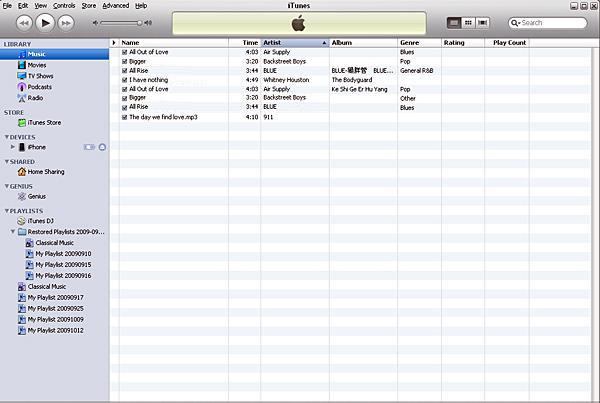This screenshot has height=403, width=600.
Task: Select General R&B genre cell
Action: (x=417, y=71)
